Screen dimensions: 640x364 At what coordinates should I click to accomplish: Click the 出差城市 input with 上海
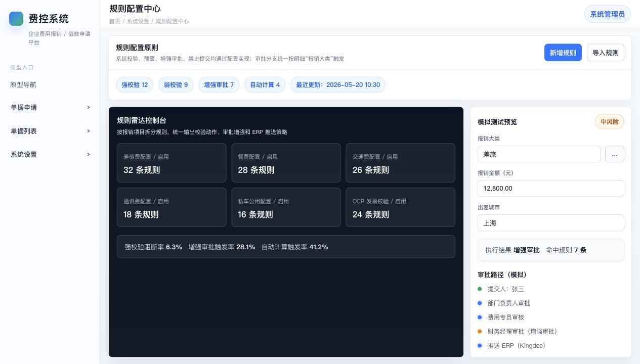click(x=551, y=222)
